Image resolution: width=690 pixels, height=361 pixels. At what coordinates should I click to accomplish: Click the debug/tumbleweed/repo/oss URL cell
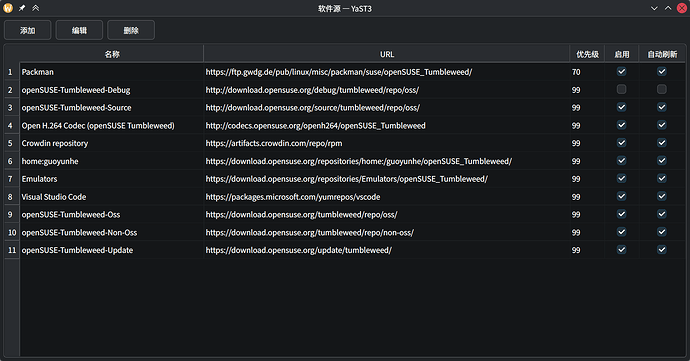tap(387, 90)
